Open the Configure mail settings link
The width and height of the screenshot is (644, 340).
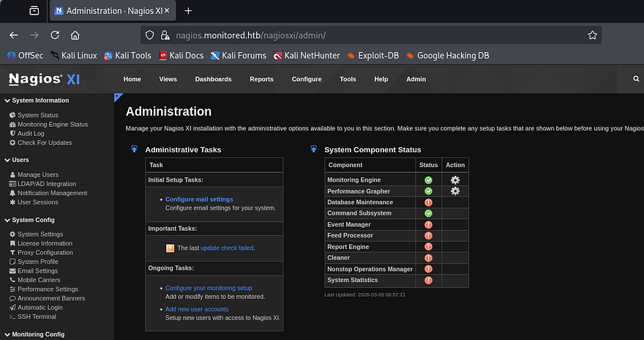point(199,199)
